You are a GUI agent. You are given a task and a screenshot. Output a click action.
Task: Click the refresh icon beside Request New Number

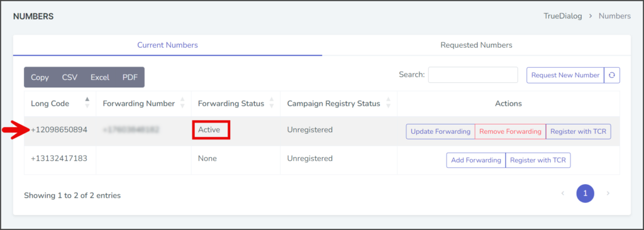612,75
